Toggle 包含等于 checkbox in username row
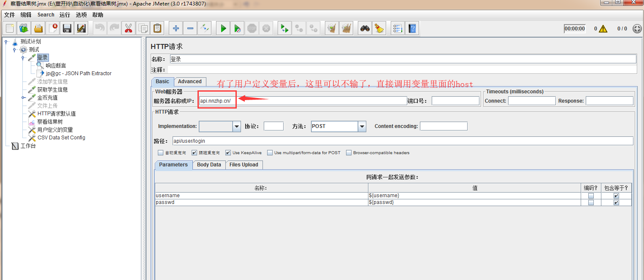The image size is (644, 280). pyautogui.click(x=616, y=196)
